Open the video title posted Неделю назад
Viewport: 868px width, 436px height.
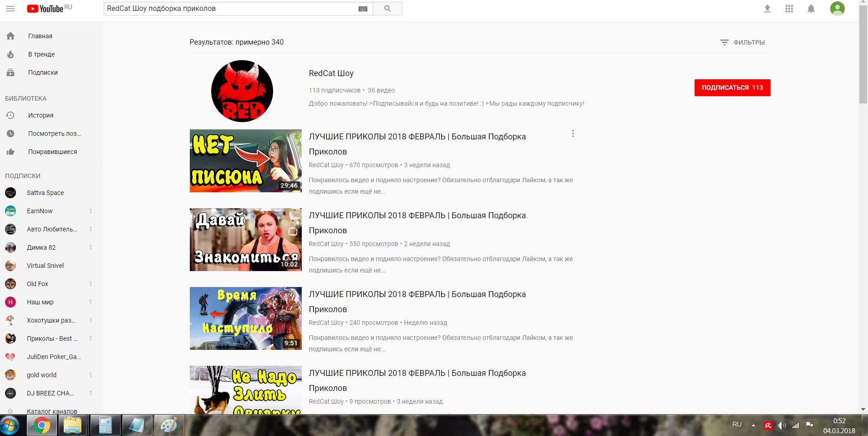tap(417, 302)
